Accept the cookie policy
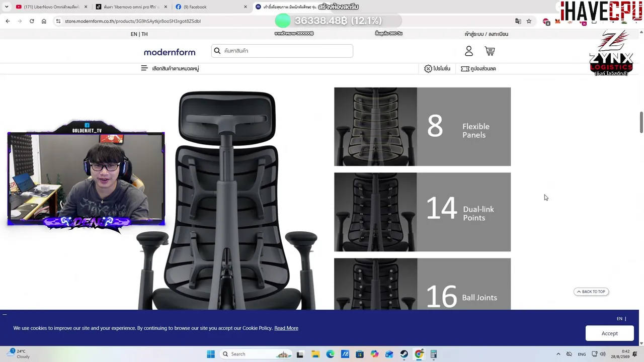 point(609,333)
